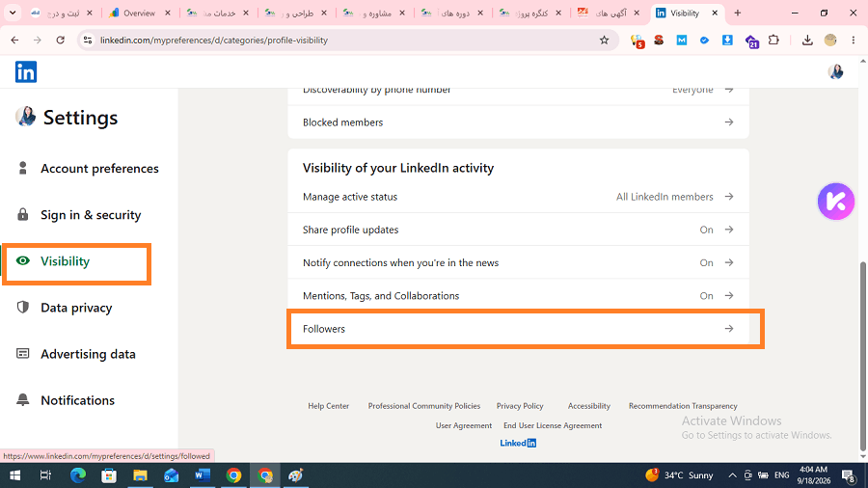Click the blue M extension icon
The height and width of the screenshot is (488, 868).
682,40
